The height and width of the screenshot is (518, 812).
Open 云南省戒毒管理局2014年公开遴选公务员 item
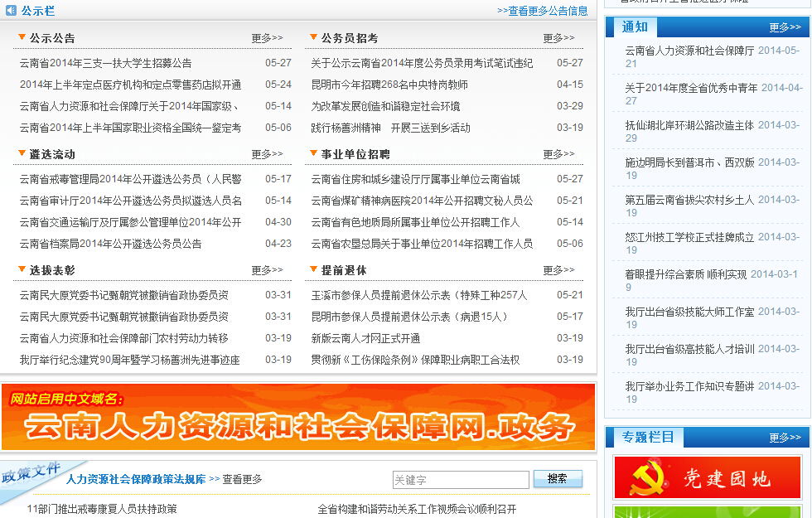[x=131, y=179]
